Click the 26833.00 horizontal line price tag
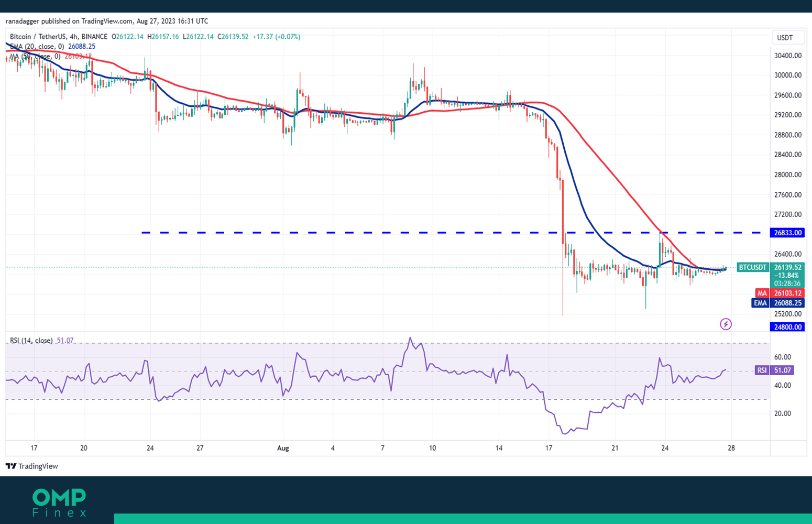 [x=787, y=233]
